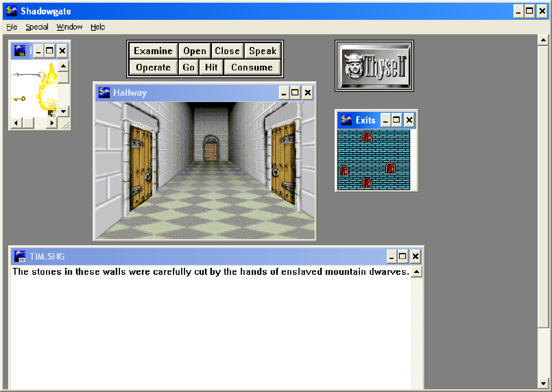
Task: Open the File menu
Action: click(12, 27)
